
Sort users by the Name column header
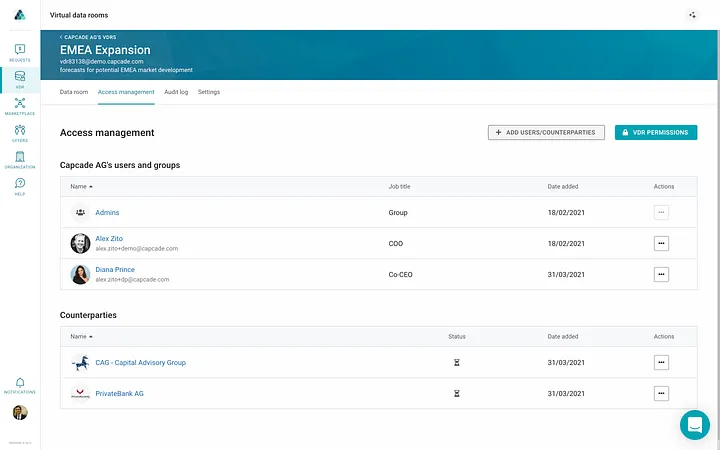(x=81, y=186)
